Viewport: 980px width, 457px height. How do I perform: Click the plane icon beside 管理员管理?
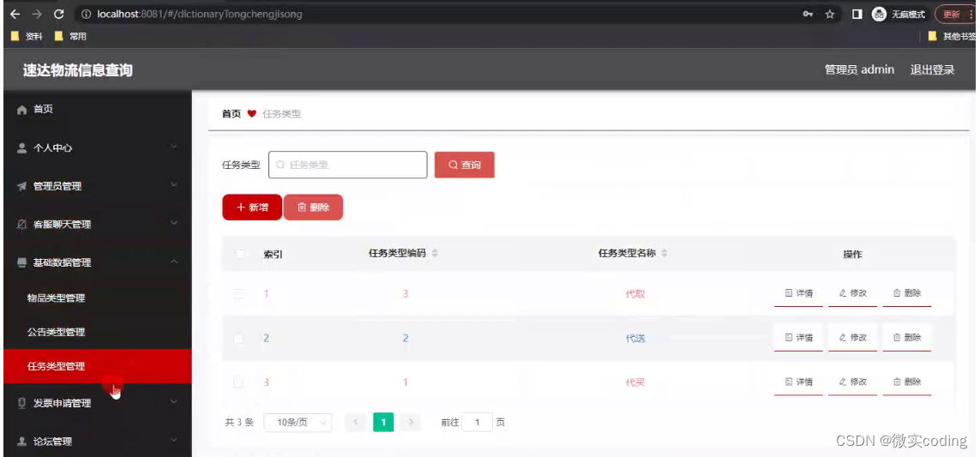click(x=22, y=186)
